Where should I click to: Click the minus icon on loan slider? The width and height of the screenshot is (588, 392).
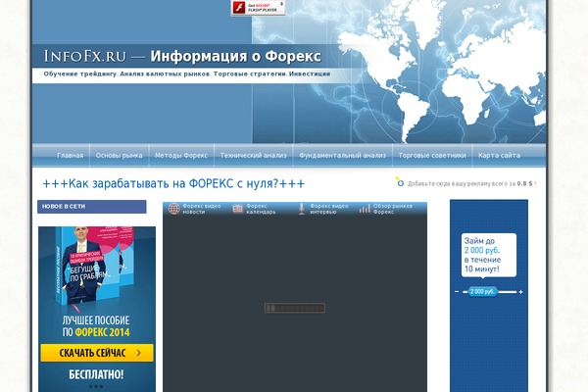point(457,291)
